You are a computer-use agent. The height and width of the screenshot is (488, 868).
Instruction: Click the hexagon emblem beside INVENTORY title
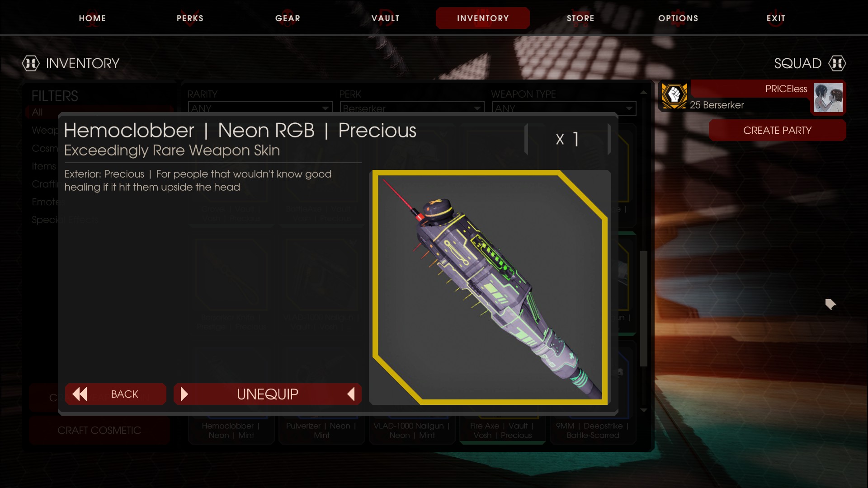tap(31, 63)
